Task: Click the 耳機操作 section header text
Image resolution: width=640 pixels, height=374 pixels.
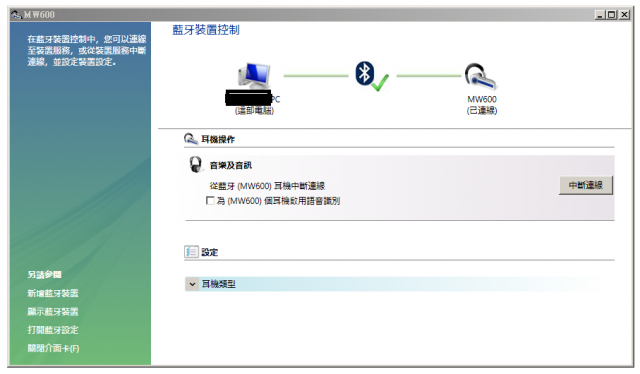Action: [218, 140]
